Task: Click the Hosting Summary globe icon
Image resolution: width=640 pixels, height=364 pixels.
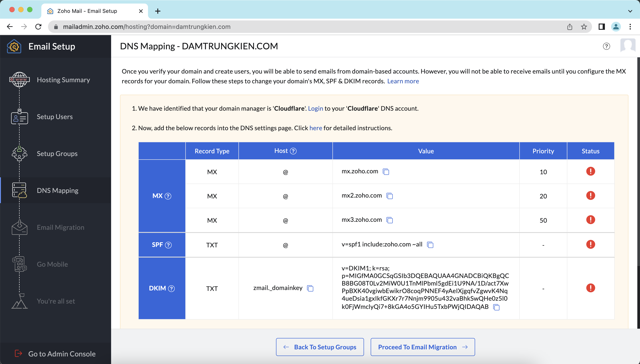Action: tap(20, 80)
